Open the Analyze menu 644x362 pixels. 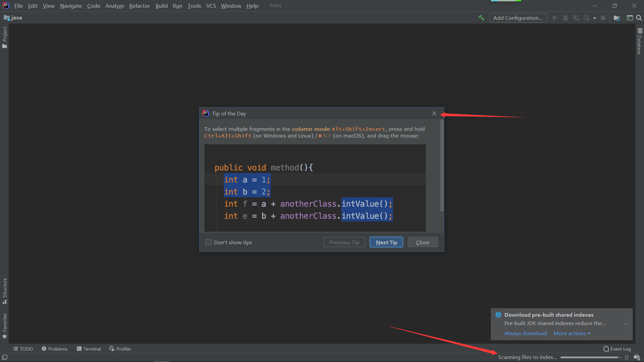pyautogui.click(x=115, y=6)
